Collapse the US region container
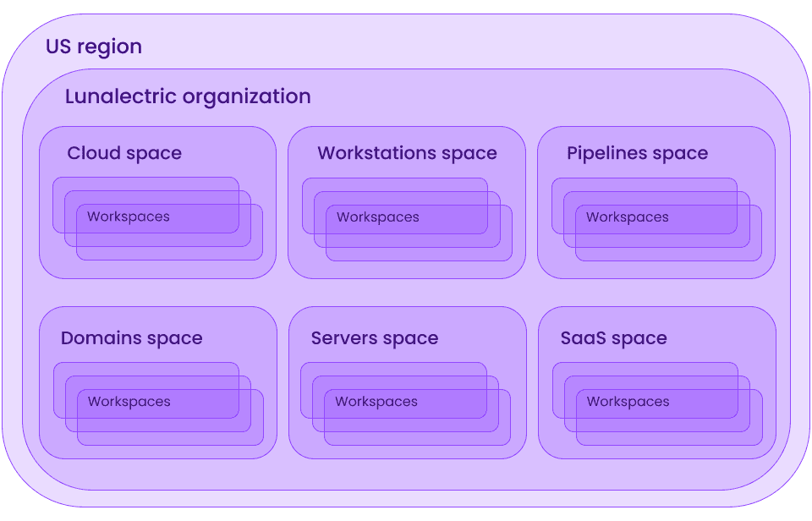 pyautogui.click(x=95, y=47)
